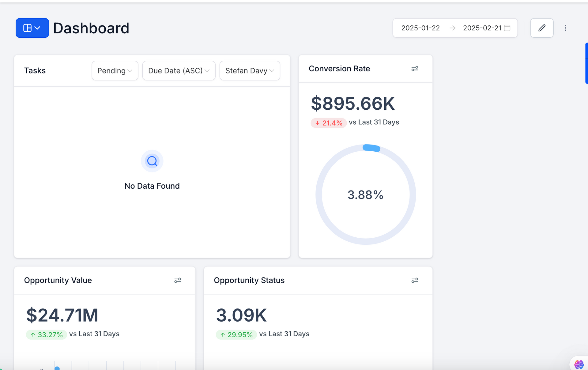Viewport: 588px width, 370px height.
Task: Click the blue scrollbar at right edge
Action: [586, 63]
